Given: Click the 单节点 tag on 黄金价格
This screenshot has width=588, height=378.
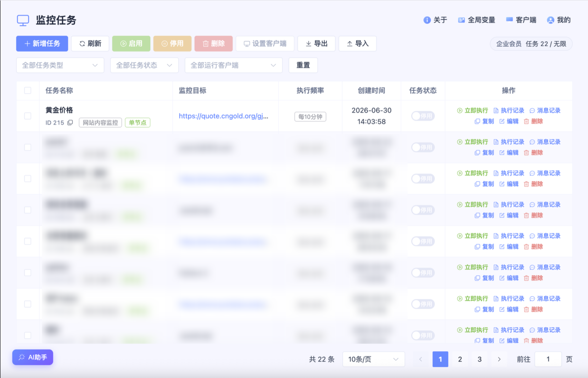Looking at the screenshot, I should (138, 122).
